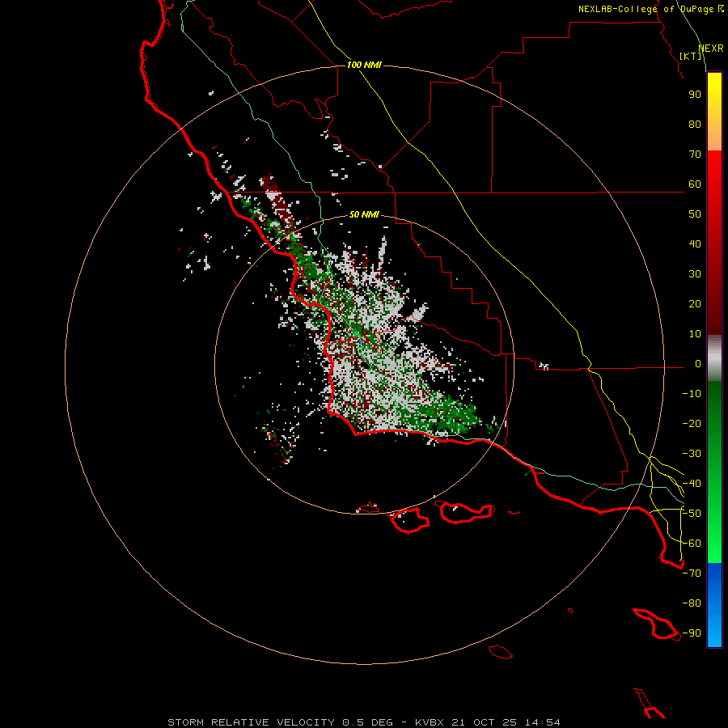Click the 0 value on the velocity scale
This screenshot has height=728, width=728.
[x=698, y=364]
